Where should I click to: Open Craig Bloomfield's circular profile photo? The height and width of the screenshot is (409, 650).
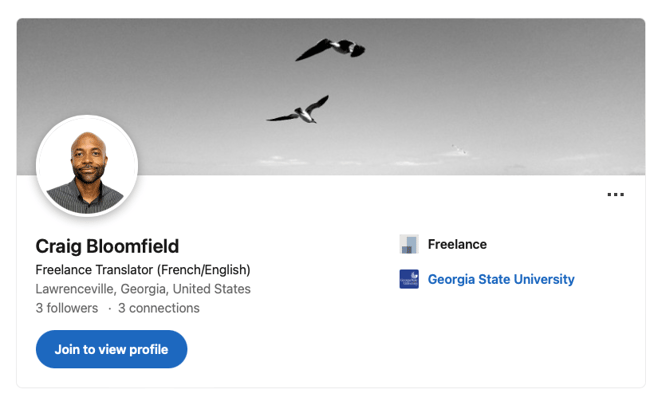coord(87,166)
